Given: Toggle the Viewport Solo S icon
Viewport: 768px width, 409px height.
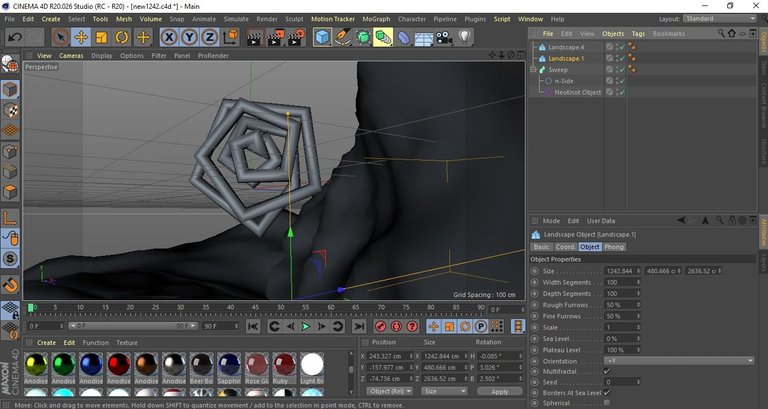Looking at the screenshot, I should (x=10, y=258).
